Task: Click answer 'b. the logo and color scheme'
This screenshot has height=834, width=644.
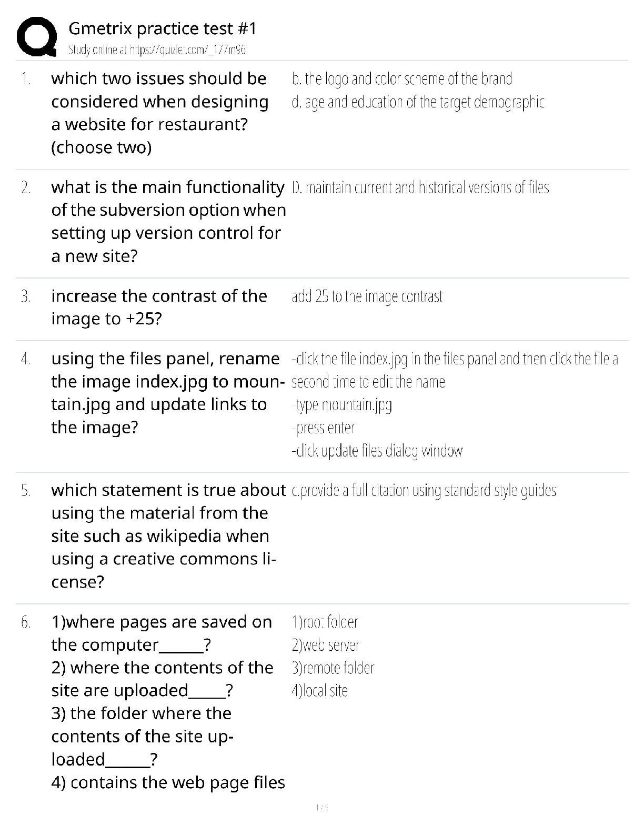Action: click(x=401, y=79)
